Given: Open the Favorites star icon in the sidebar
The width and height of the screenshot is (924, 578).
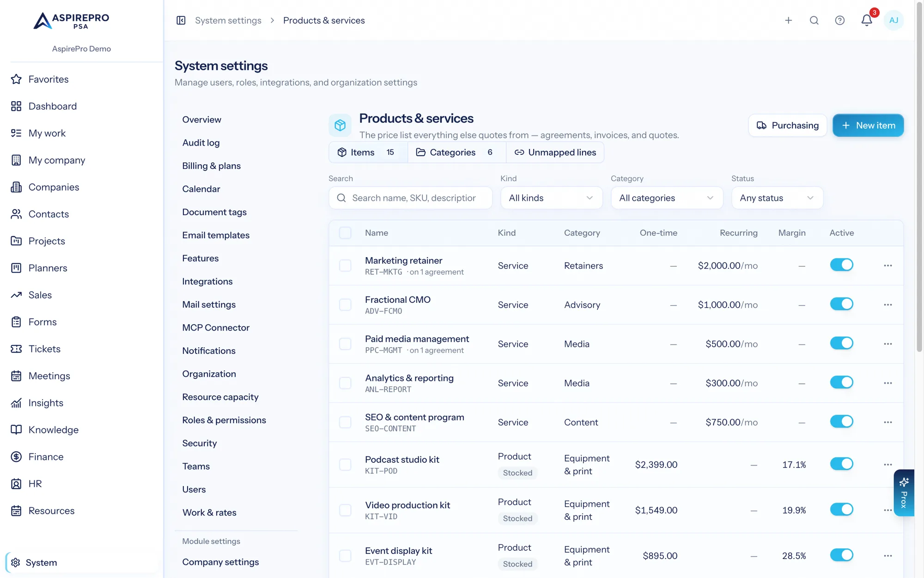Looking at the screenshot, I should click(x=16, y=79).
